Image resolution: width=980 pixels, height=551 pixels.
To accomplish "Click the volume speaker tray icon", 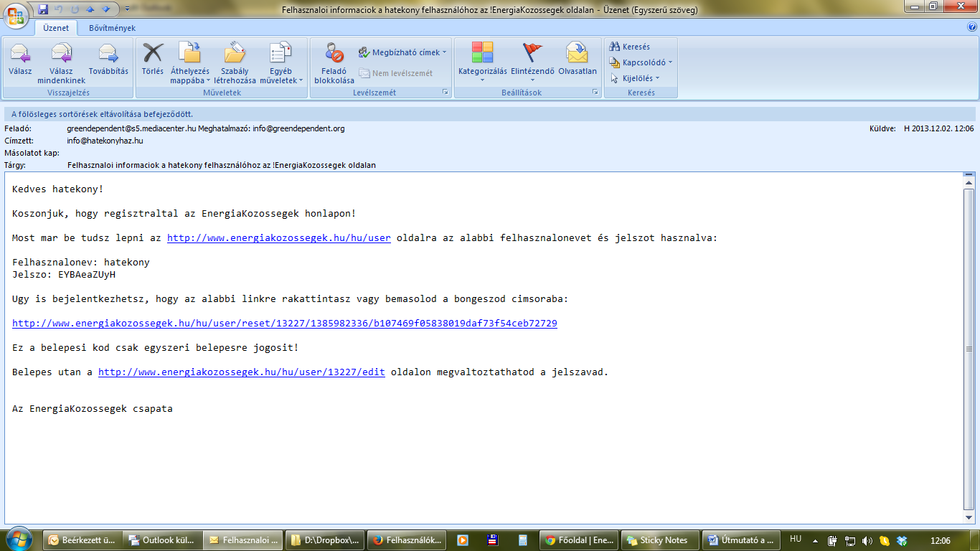I will click(867, 540).
